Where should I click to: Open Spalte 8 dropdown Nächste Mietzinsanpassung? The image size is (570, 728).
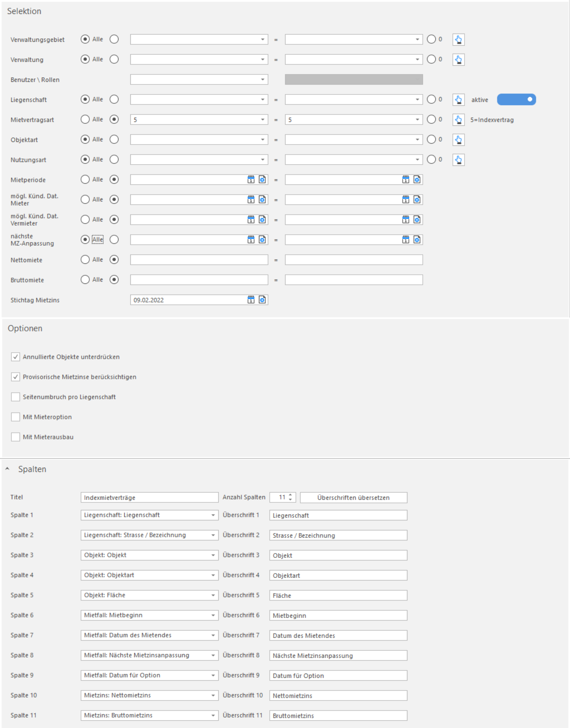149,655
